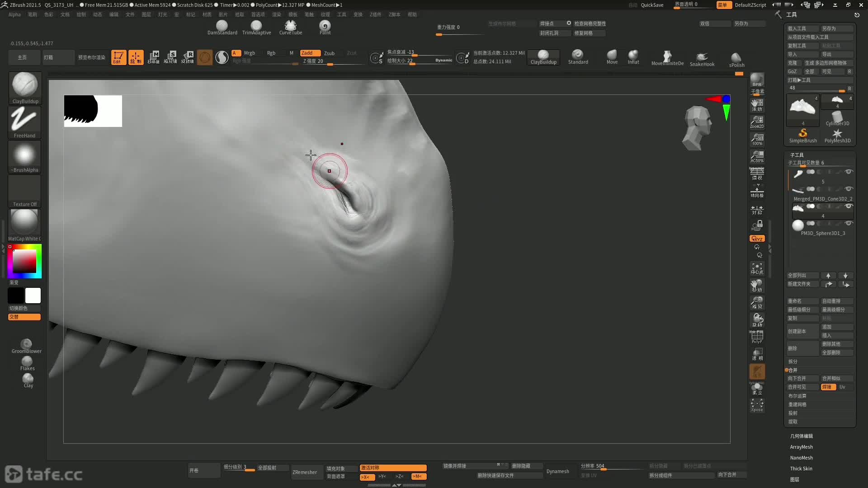Activate the Draw mode button
Screen dimensions: 868x488
(x=136, y=57)
